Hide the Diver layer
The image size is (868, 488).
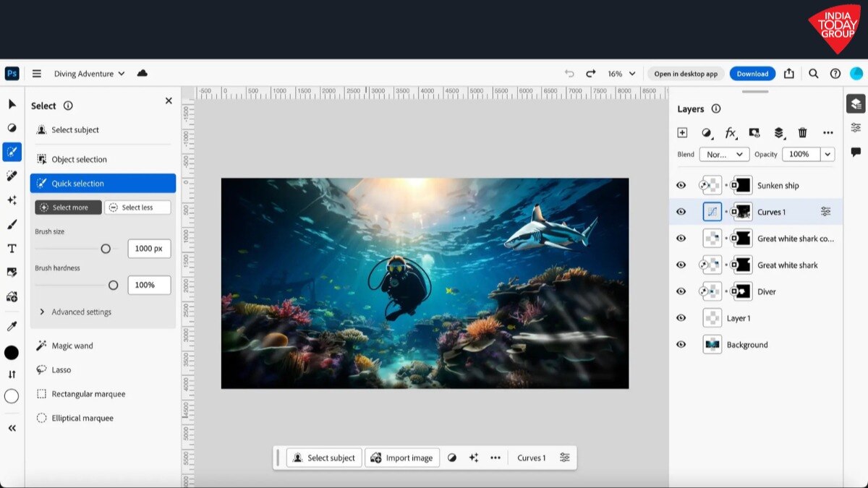point(681,291)
